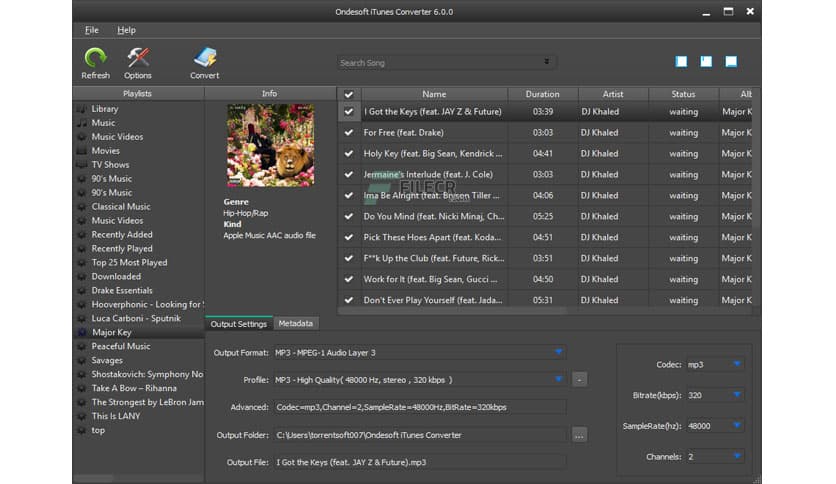The width and height of the screenshot is (836, 484).
Task: Click the Drake Essentials playlist icon
Action: tap(82, 291)
